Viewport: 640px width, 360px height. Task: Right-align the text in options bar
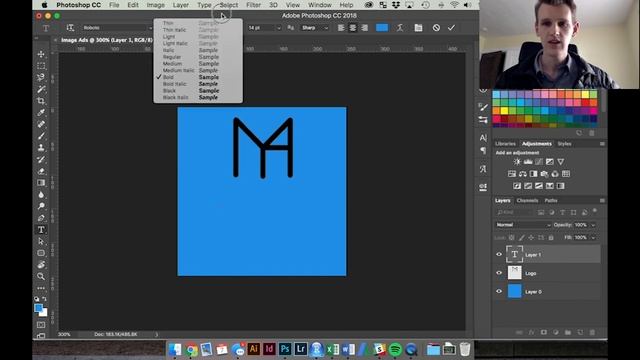click(364, 28)
